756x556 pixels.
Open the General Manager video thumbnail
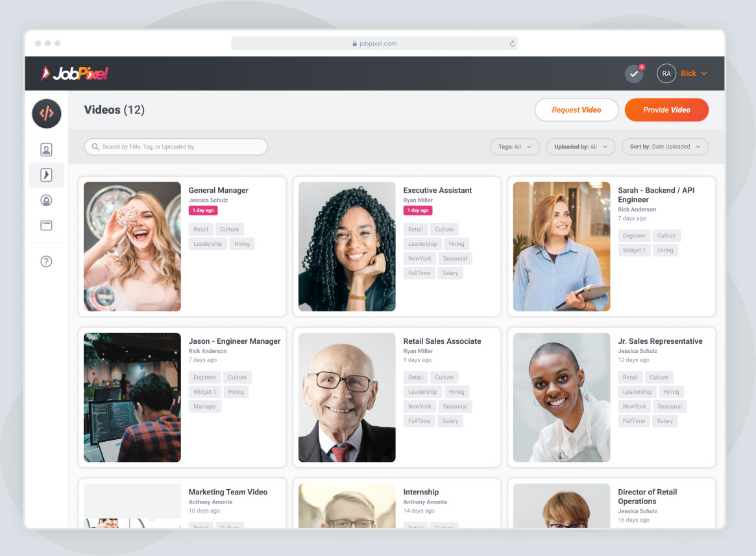132,247
